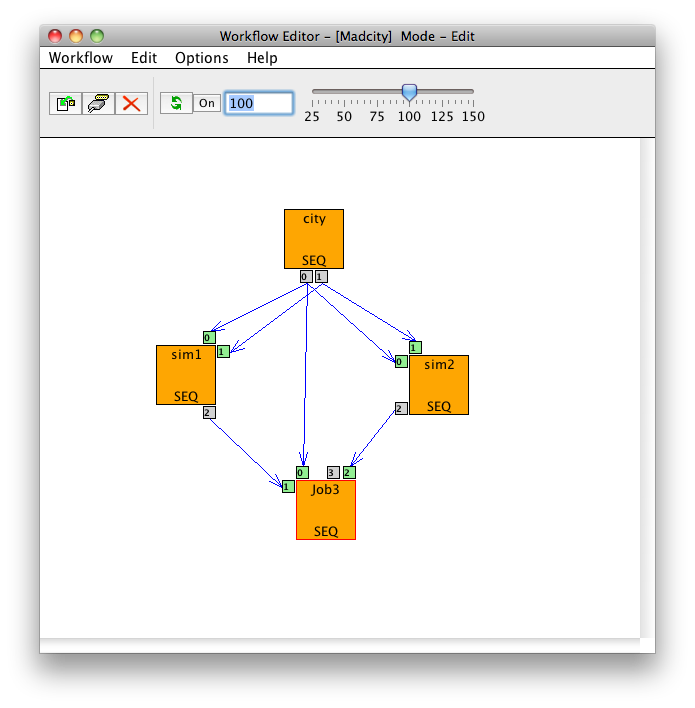Click green input port 1 left of Job3
The height and width of the screenshot is (708, 695).
[x=288, y=487]
